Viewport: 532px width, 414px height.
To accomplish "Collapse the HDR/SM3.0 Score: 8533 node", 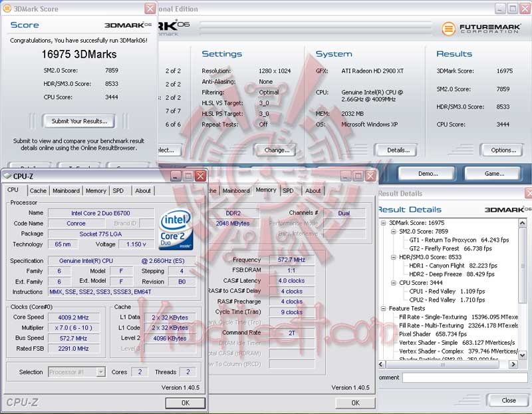I will 393,257.
